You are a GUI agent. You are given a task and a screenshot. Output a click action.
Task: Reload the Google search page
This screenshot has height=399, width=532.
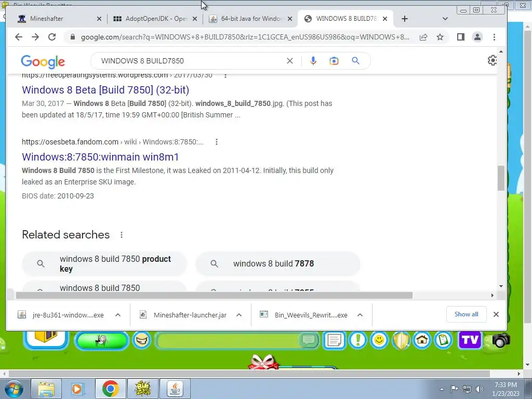pyautogui.click(x=52, y=37)
